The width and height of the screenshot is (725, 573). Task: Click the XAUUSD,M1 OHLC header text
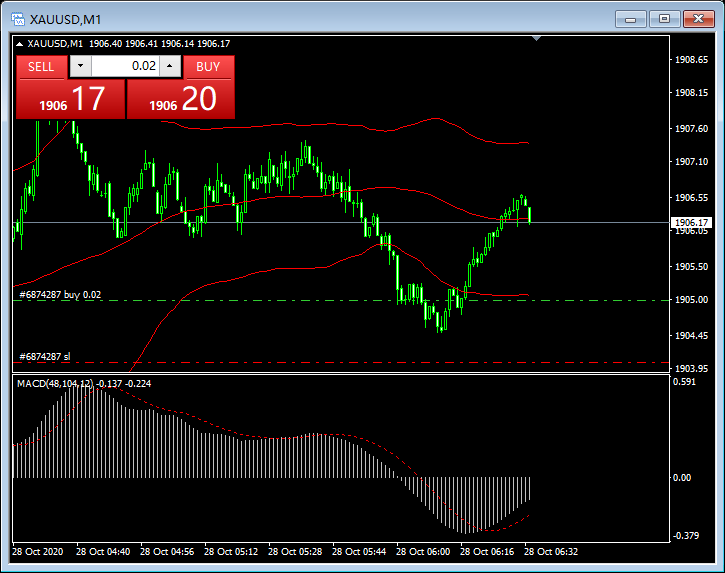click(129, 44)
